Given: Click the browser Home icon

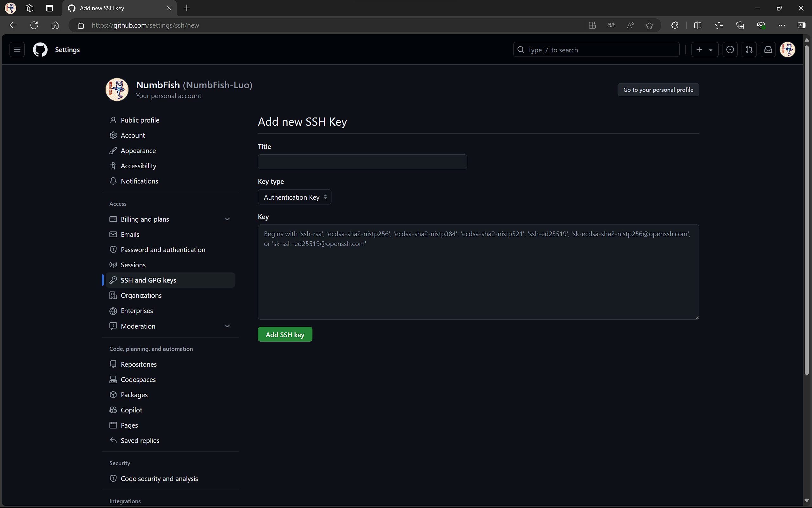Looking at the screenshot, I should [x=55, y=25].
